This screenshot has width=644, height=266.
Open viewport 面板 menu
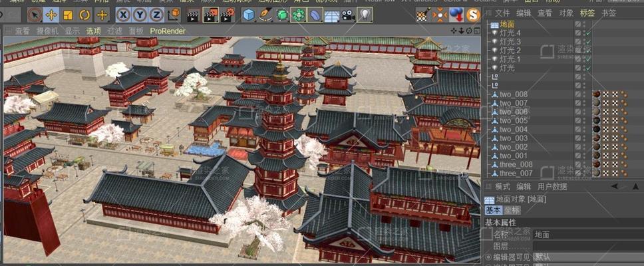tap(136, 31)
